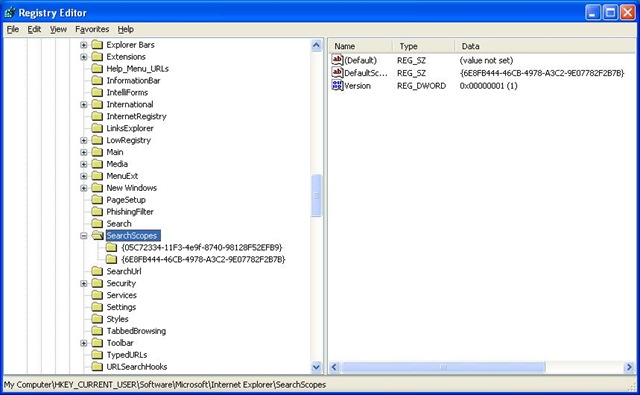Click the URLSearchHooks folder icon
This screenshot has width=640, height=395.
click(x=97, y=366)
